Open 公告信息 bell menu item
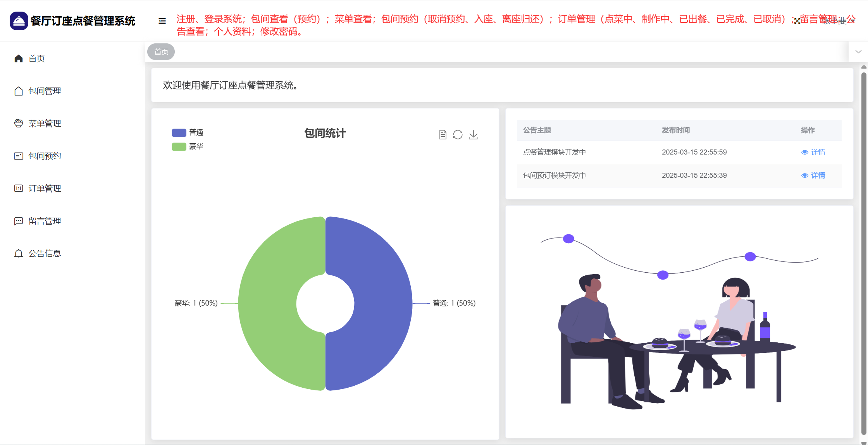This screenshot has height=445, width=868. 45,254
